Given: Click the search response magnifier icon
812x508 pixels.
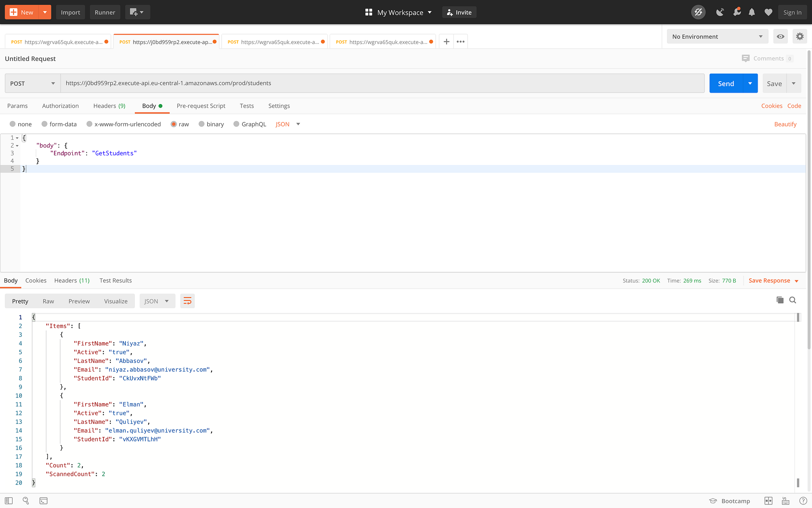Looking at the screenshot, I should click(x=793, y=300).
